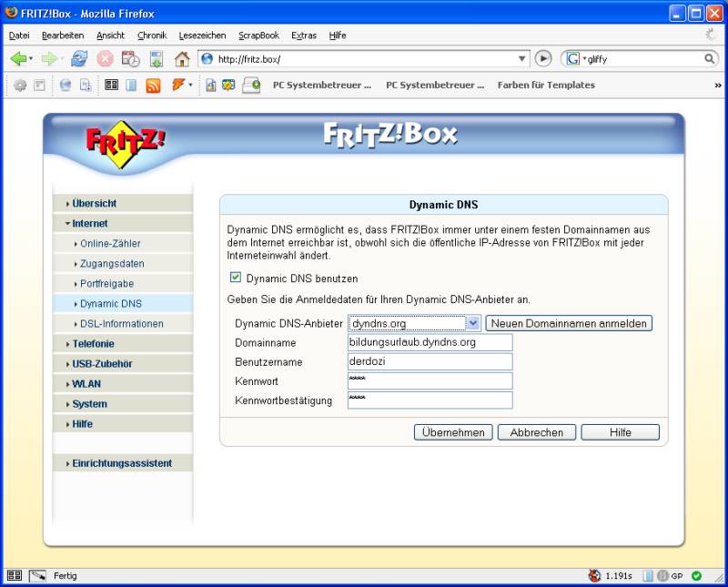Open Online-Zähler page

[123, 243]
